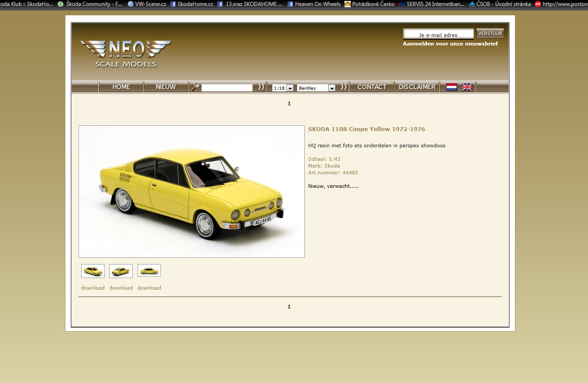Click the third download link

[x=149, y=288]
